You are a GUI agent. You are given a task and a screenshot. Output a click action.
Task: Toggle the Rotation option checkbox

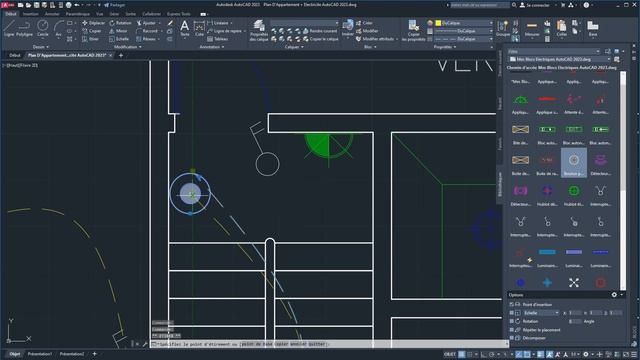511,322
